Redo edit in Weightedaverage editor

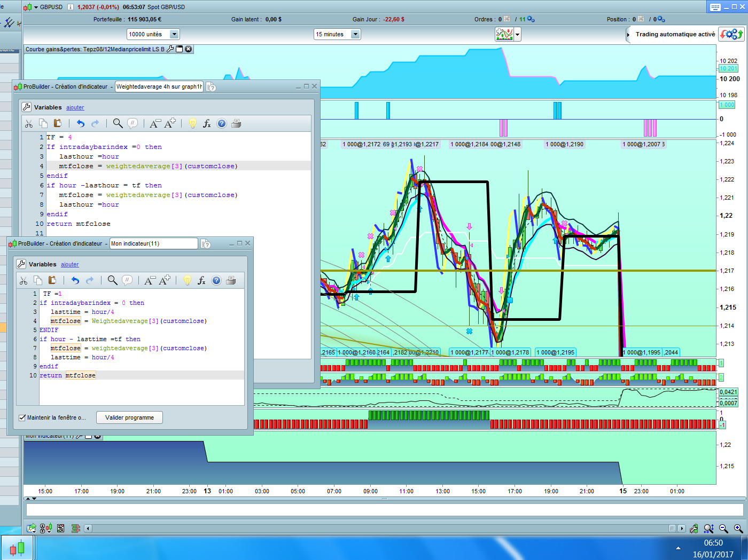95,124
